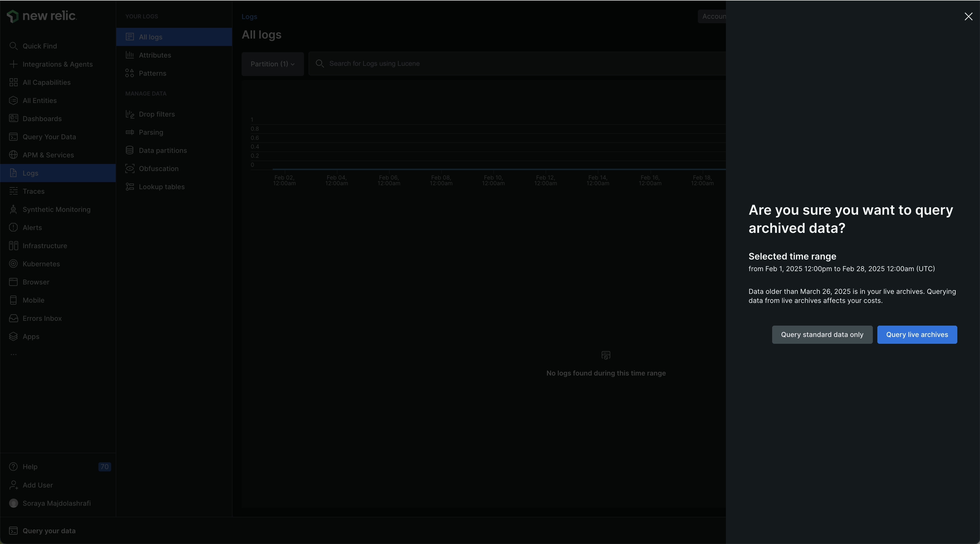The width and height of the screenshot is (980, 544).
Task: Open the Dashboards icon in sidebar
Action: (13, 119)
